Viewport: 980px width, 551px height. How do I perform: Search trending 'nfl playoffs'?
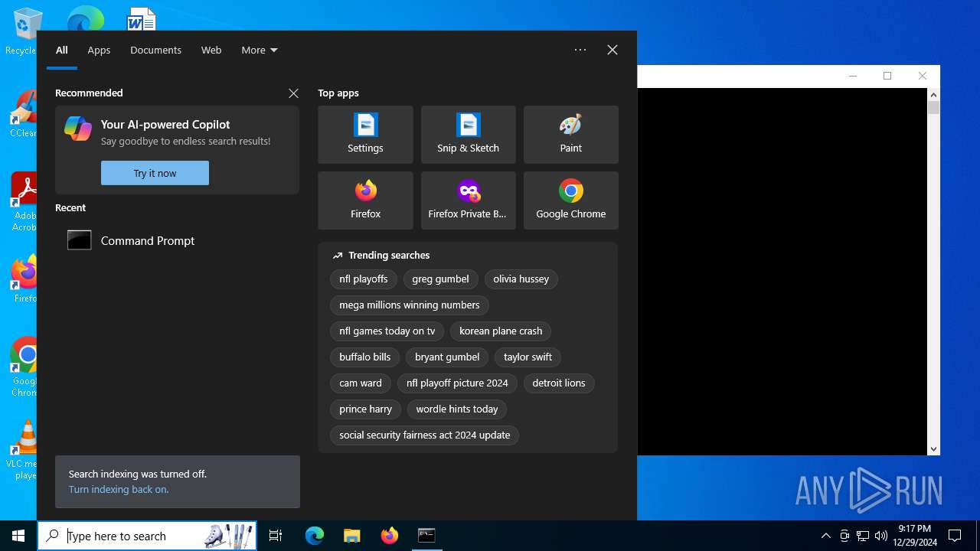coord(364,279)
